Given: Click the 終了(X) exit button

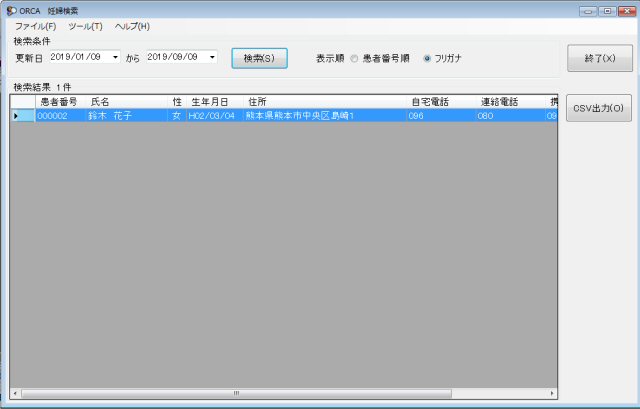Looking at the screenshot, I should pos(600,58).
